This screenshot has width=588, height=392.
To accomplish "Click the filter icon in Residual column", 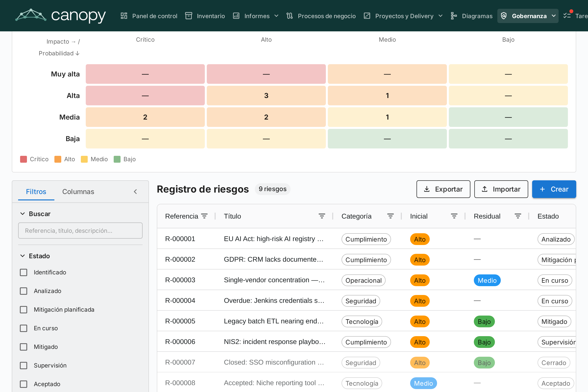I will tap(518, 216).
